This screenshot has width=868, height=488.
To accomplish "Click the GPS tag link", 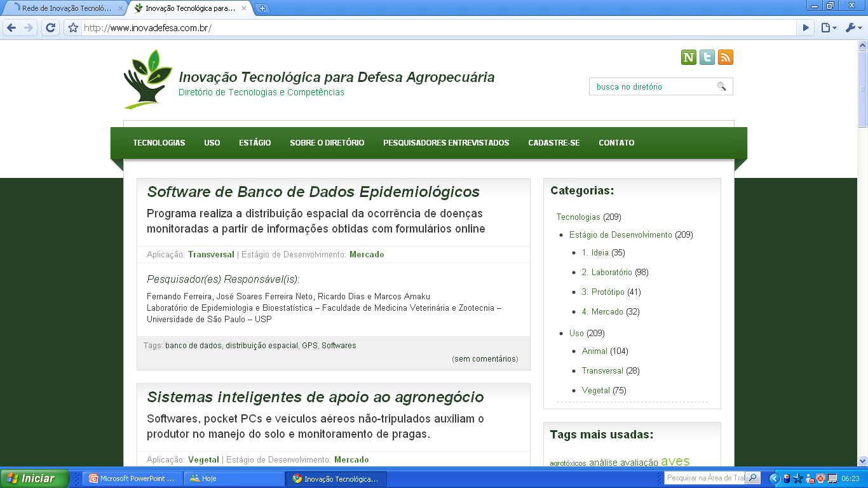I will pyautogui.click(x=309, y=346).
